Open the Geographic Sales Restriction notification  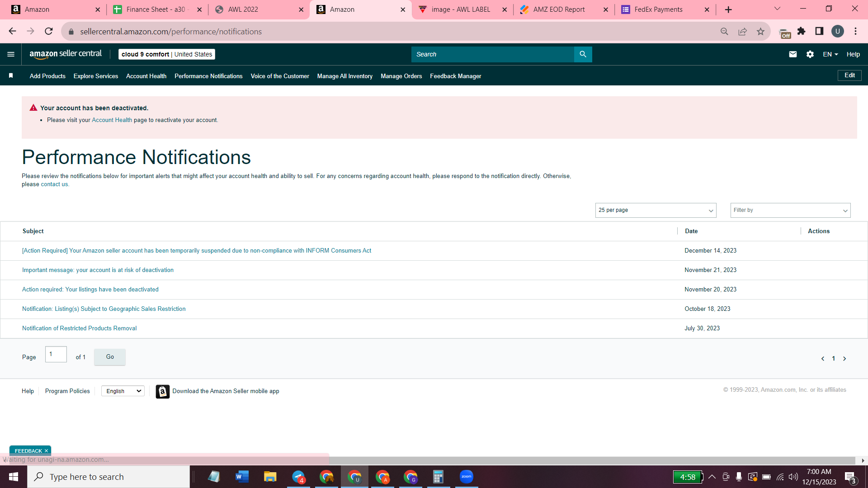pos(104,309)
